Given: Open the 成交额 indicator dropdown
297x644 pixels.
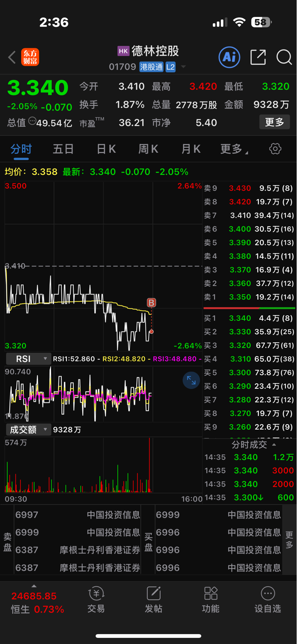Looking at the screenshot, I should 29,429.
